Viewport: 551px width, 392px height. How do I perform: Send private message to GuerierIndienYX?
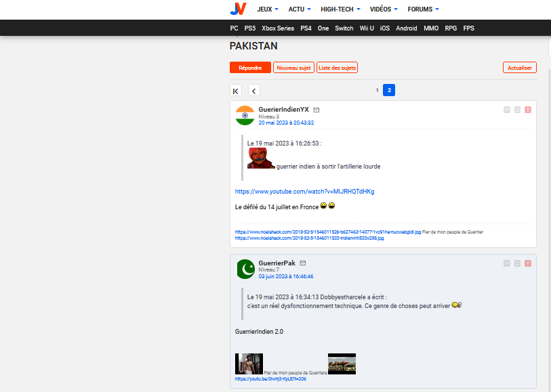[x=317, y=110]
